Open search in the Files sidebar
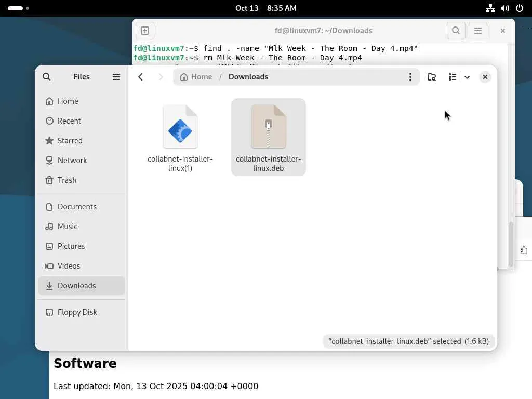 click(x=46, y=77)
